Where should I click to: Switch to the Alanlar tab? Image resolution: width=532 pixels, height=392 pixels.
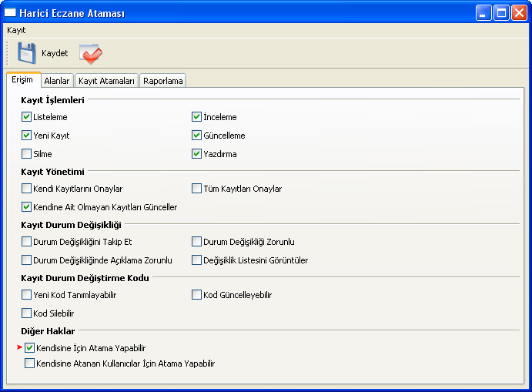pos(57,81)
